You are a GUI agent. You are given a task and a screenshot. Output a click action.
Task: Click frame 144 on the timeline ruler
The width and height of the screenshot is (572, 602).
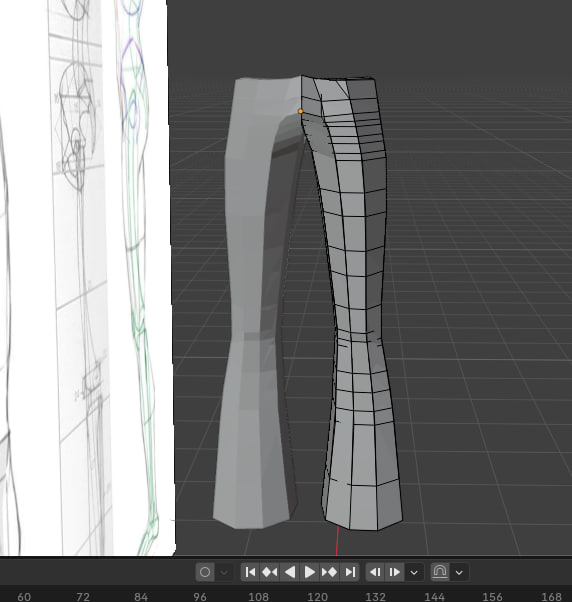(x=435, y=597)
